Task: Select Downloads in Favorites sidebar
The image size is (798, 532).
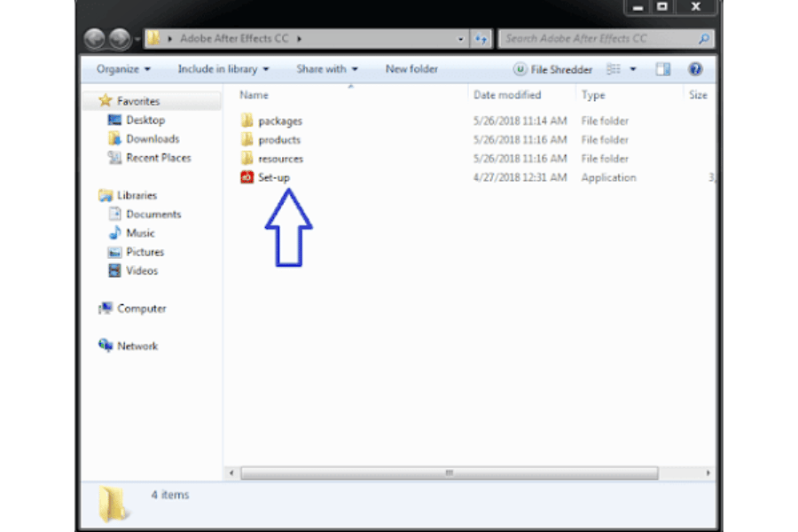Action: [x=153, y=139]
